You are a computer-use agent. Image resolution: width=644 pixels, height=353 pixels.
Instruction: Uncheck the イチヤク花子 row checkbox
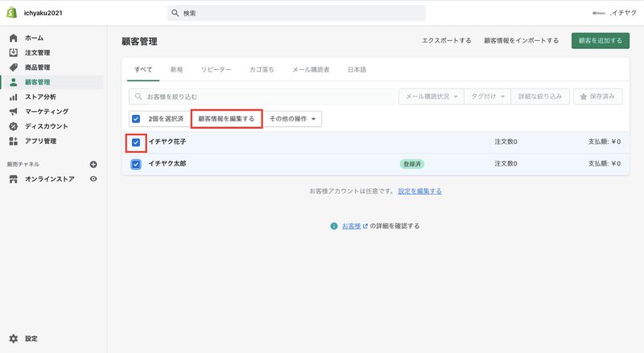tap(136, 142)
